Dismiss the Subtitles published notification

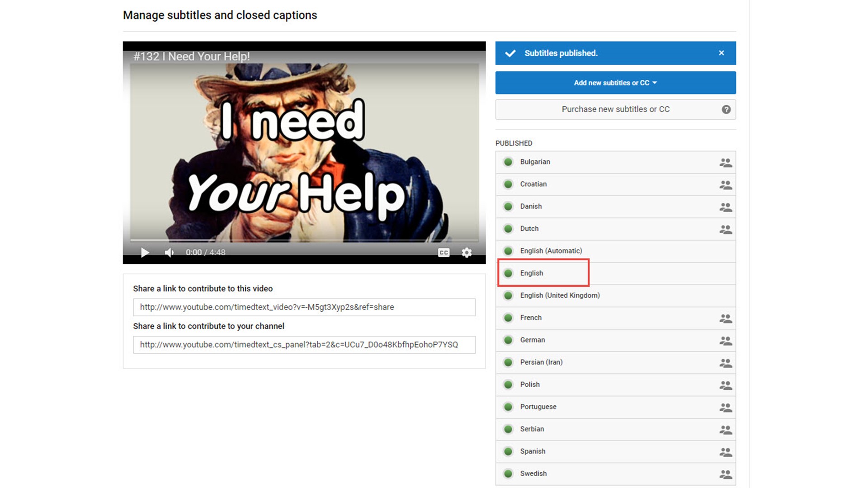[722, 53]
